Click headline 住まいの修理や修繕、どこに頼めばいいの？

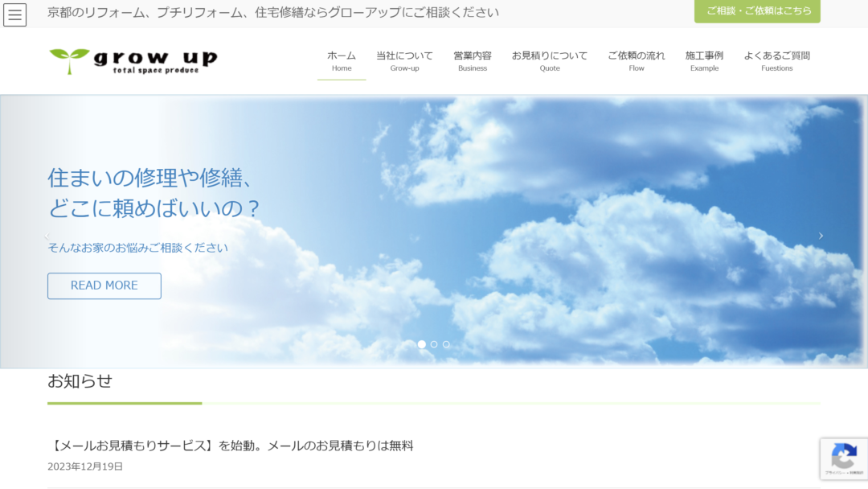[154, 193]
